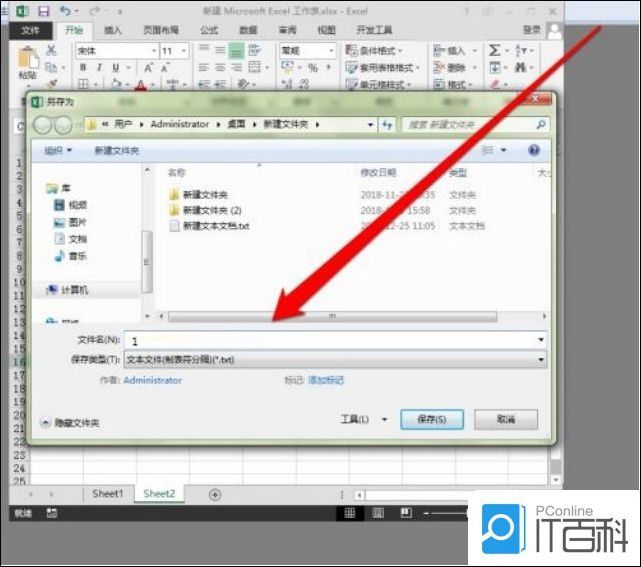Viewport: 641px width, 567px height.
Task: Click the change view icon
Action: coord(487,150)
